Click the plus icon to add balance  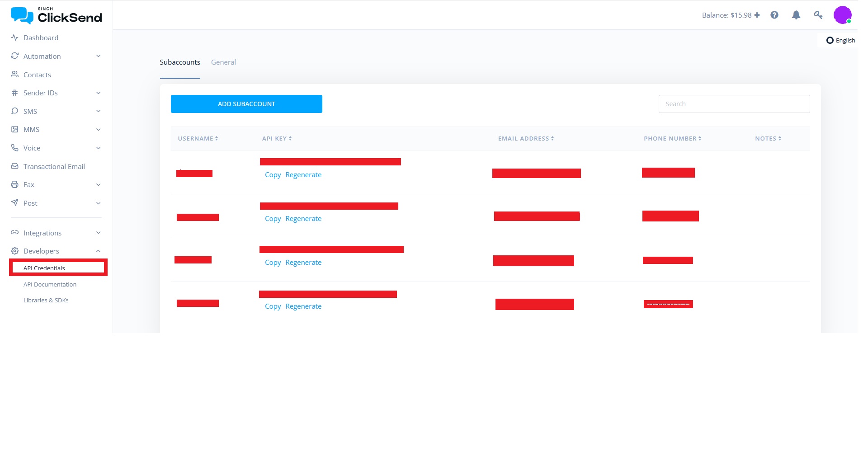coord(758,15)
